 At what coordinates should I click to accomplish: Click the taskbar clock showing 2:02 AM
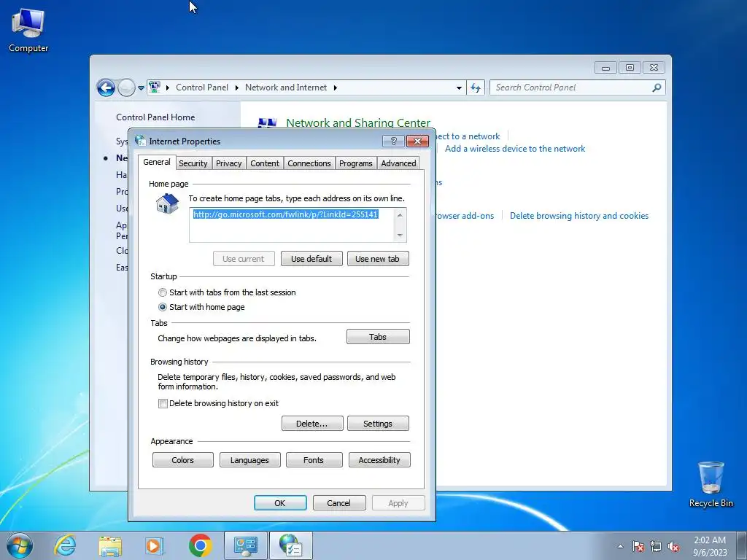[x=710, y=546]
